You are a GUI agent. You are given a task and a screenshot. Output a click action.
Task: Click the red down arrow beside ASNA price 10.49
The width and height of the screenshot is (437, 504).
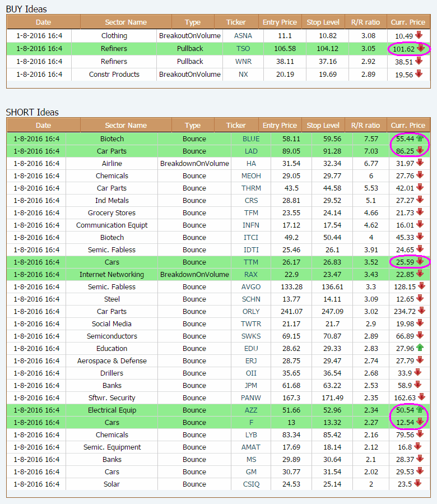click(419, 35)
